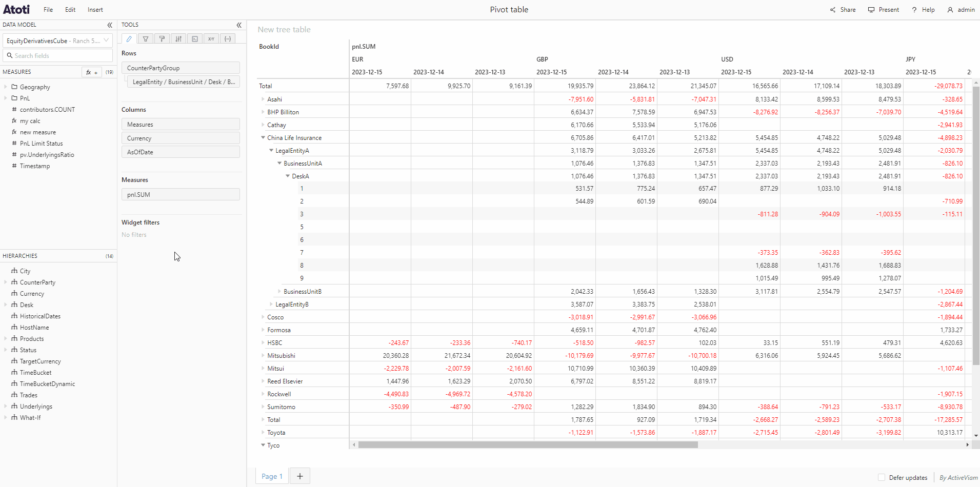Viewport: 980px width, 487px height.
Task: Open the EquityDerivativesCube selector dropdown
Action: click(58, 40)
